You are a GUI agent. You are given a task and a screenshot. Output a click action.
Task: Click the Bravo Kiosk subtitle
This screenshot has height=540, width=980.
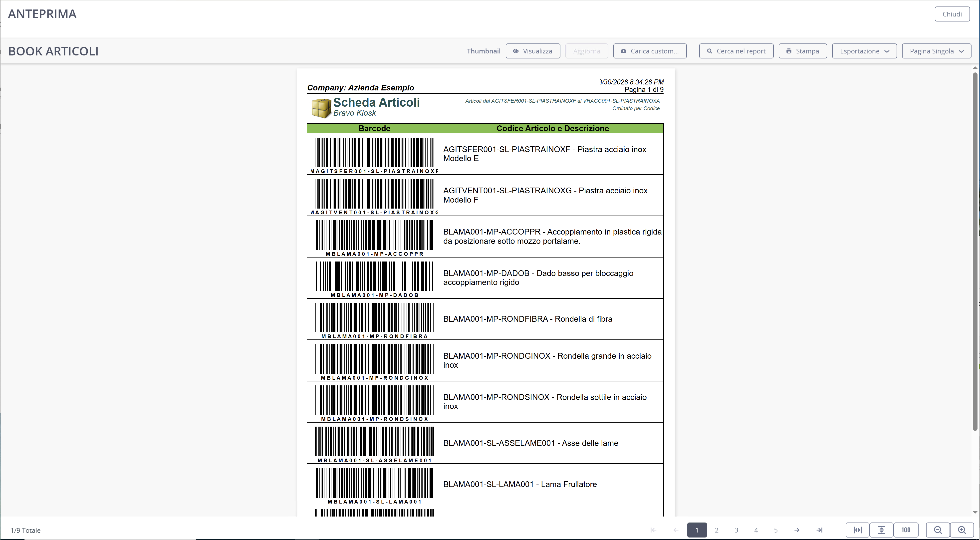tap(355, 113)
